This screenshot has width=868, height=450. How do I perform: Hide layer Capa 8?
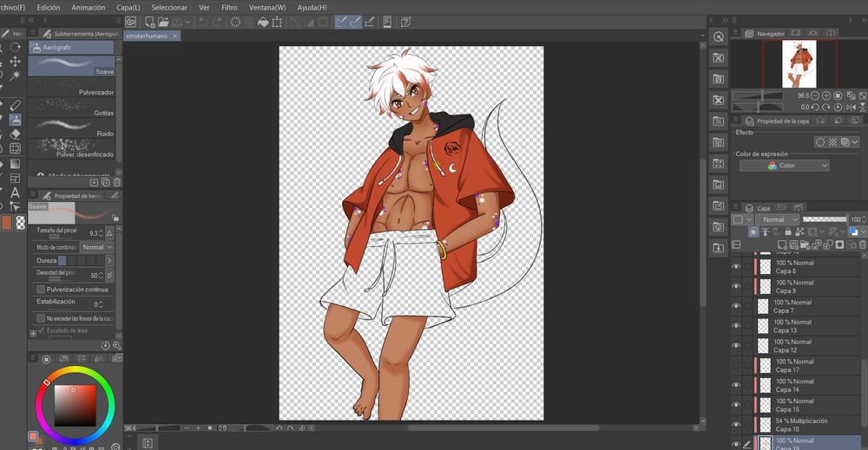click(736, 266)
